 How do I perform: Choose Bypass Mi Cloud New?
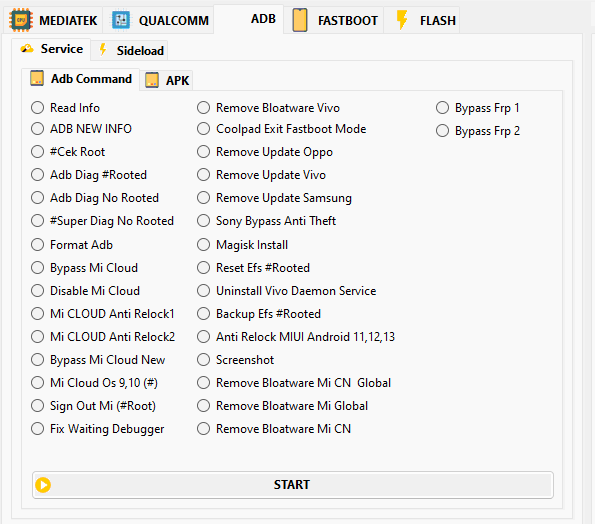98,360
